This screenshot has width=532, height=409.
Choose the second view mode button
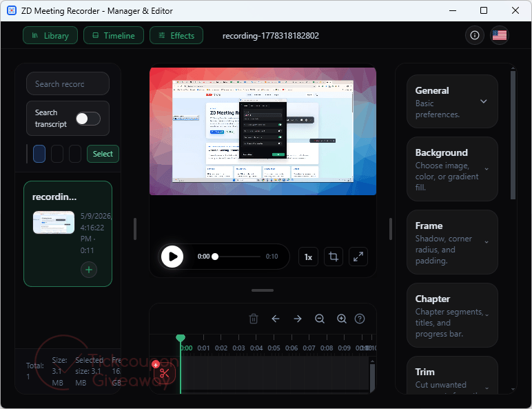pos(57,154)
